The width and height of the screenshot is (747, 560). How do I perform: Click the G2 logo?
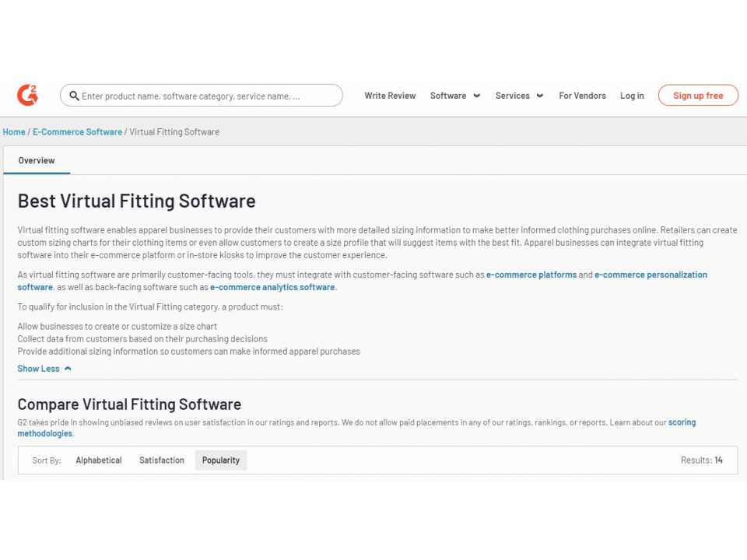click(27, 95)
